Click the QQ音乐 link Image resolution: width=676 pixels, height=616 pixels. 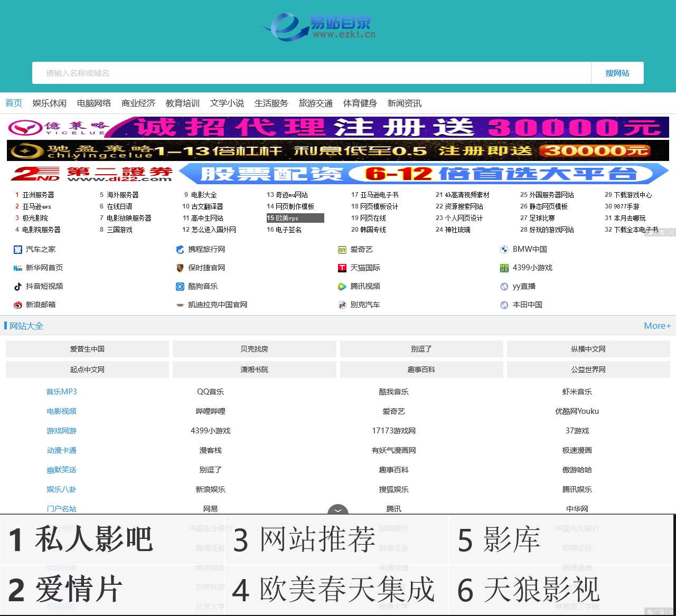(x=211, y=392)
